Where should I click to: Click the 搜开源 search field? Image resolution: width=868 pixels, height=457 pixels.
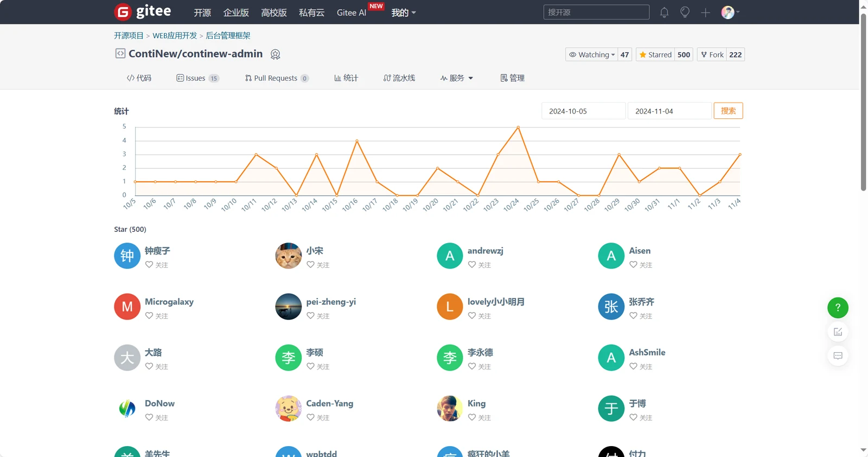596,12
